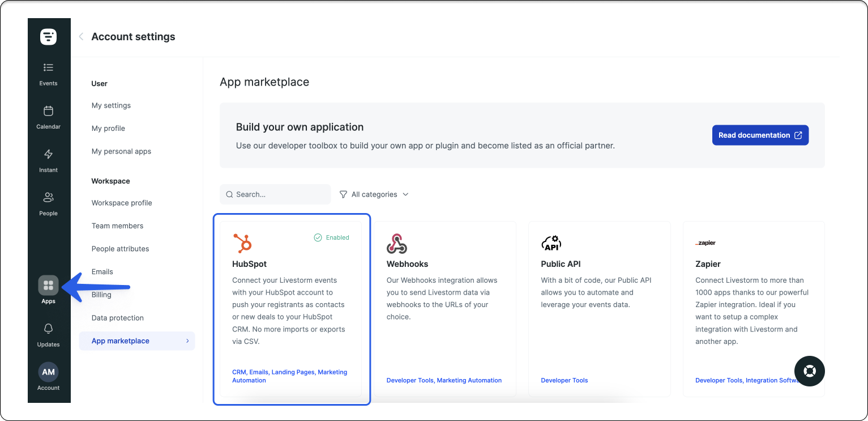
Task: Click the Public API logo icon
Action: (551, 243)
